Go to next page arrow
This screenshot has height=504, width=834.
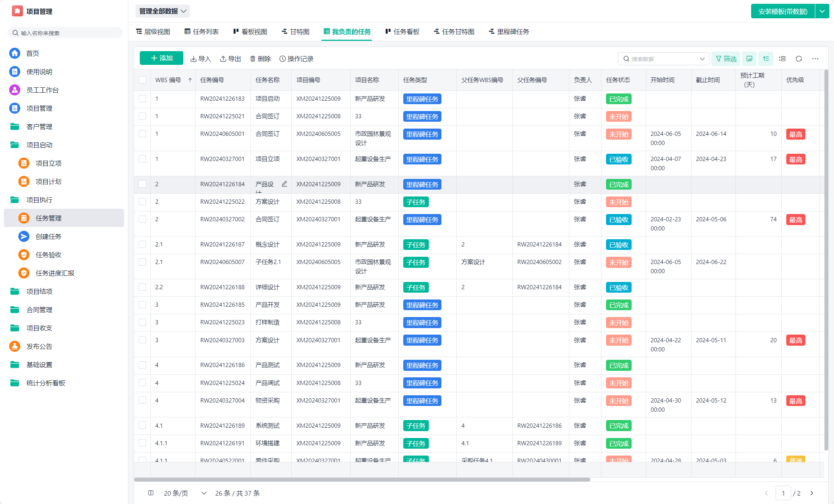[x=812, y=493]
